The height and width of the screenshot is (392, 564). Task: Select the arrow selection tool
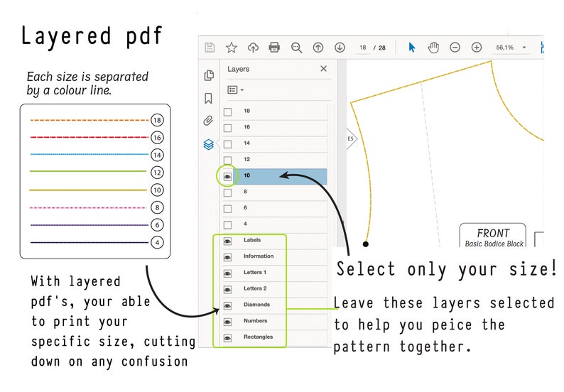pyautogui.click(x=412, y=48)
